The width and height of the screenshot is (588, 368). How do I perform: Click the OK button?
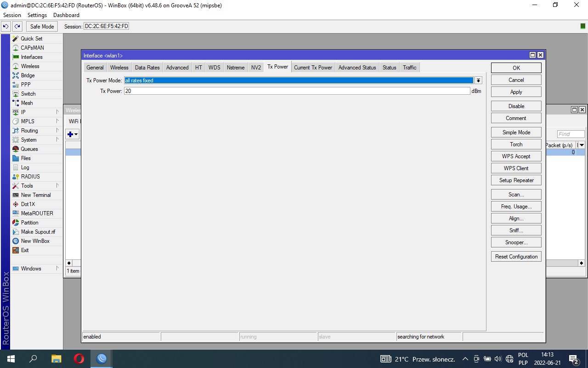[516, 68]
